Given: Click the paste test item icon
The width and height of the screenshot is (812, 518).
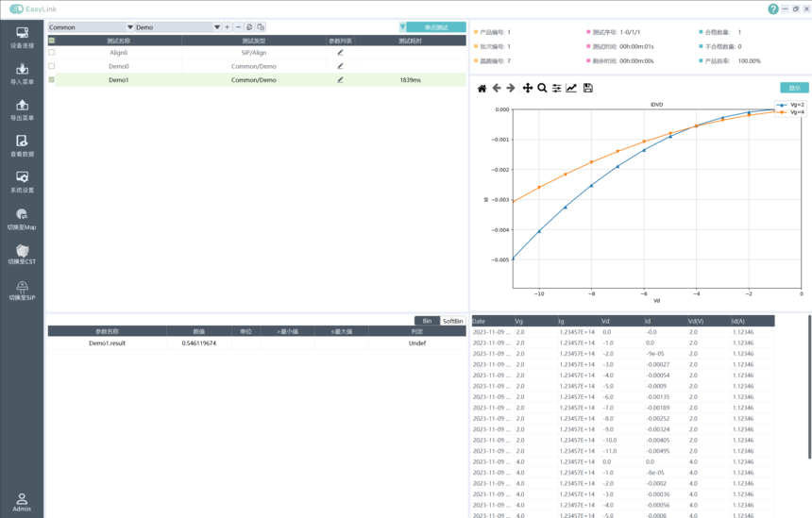Looking at the screenshot, I should coord(261,27).
